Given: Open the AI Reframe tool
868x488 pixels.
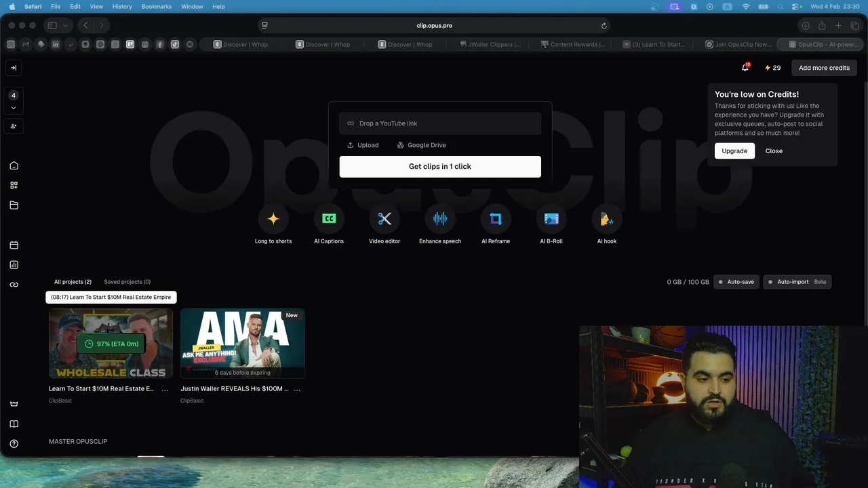Looking at the screenshot, I should pos(496,219).
